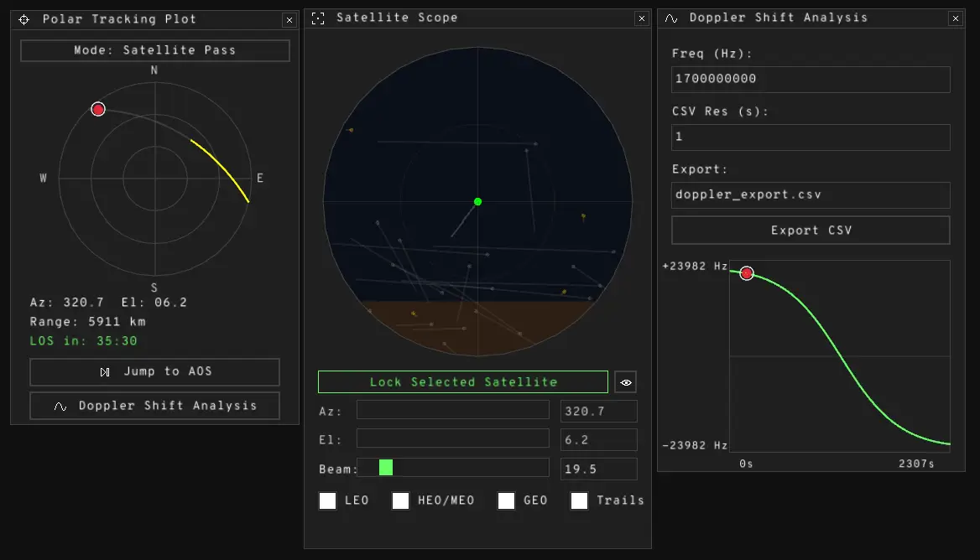This screenshot has width=980, height=560.
Task: Close the Polar Tracking Plot panel
Action: (x=289, y=19)
